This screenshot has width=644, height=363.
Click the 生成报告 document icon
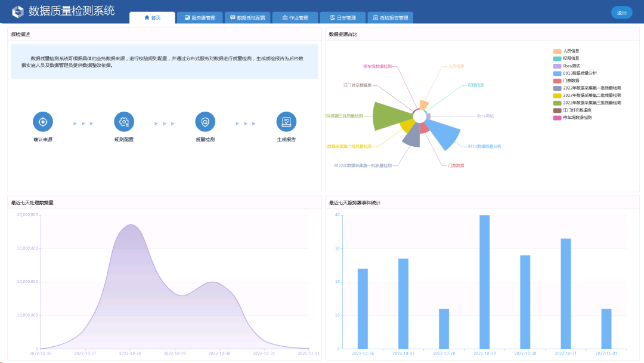click(x=286, y=122)
